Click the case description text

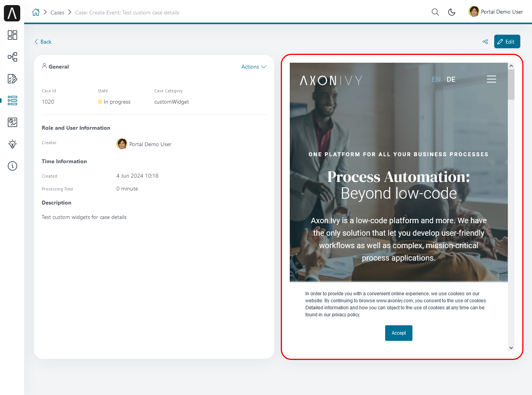[84, 217]
